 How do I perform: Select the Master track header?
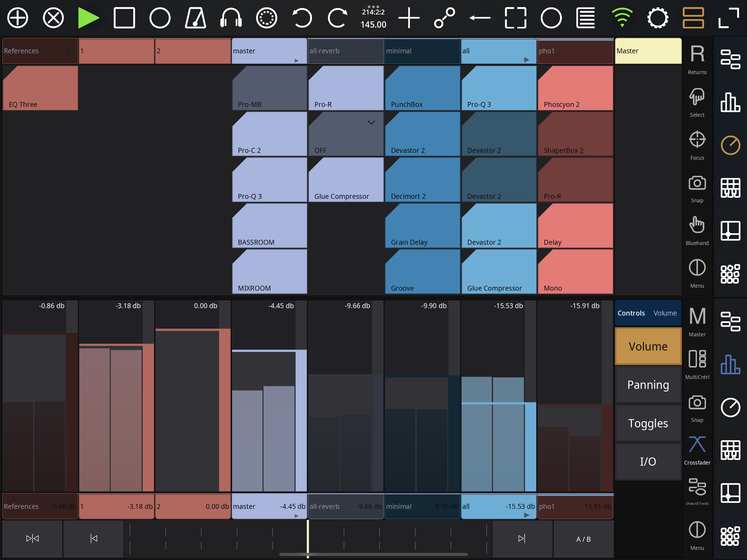pos(648,51)
